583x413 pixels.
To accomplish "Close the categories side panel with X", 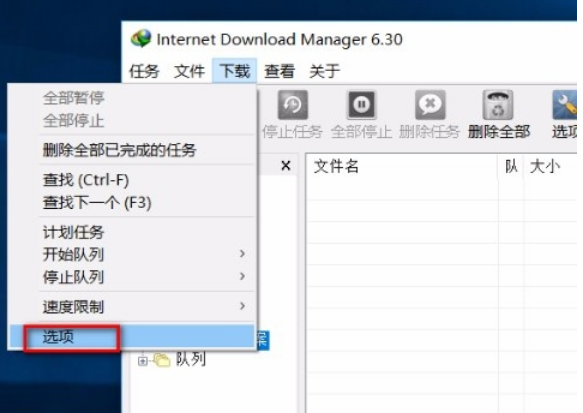I will click(x=286, y=165).
